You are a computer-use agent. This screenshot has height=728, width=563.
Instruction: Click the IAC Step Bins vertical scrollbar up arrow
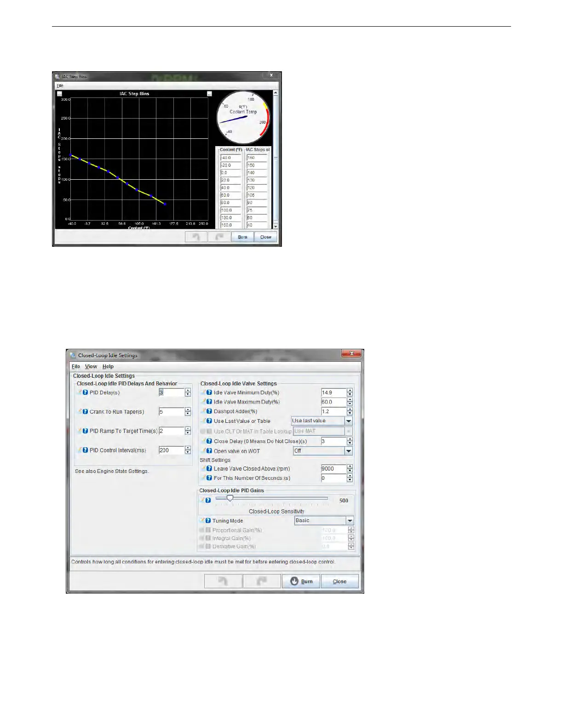pyautogui.click(x=276, y=93)
